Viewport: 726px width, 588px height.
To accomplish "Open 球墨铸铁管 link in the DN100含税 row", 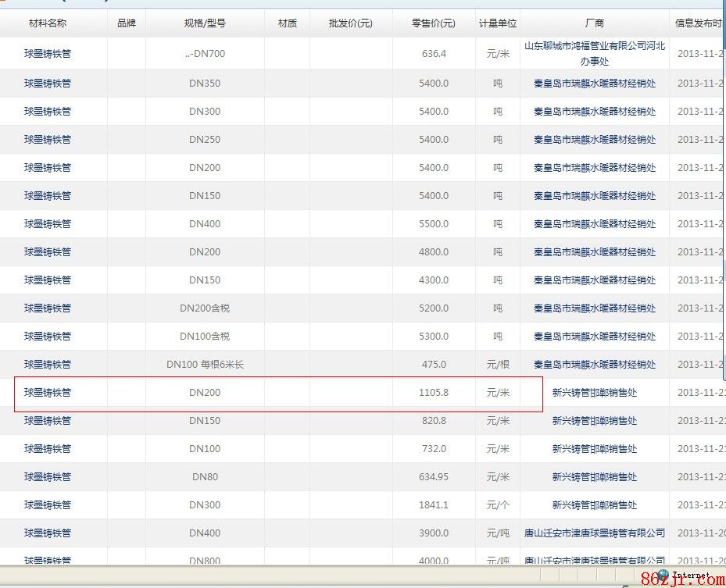I will (x=48, y=337).
